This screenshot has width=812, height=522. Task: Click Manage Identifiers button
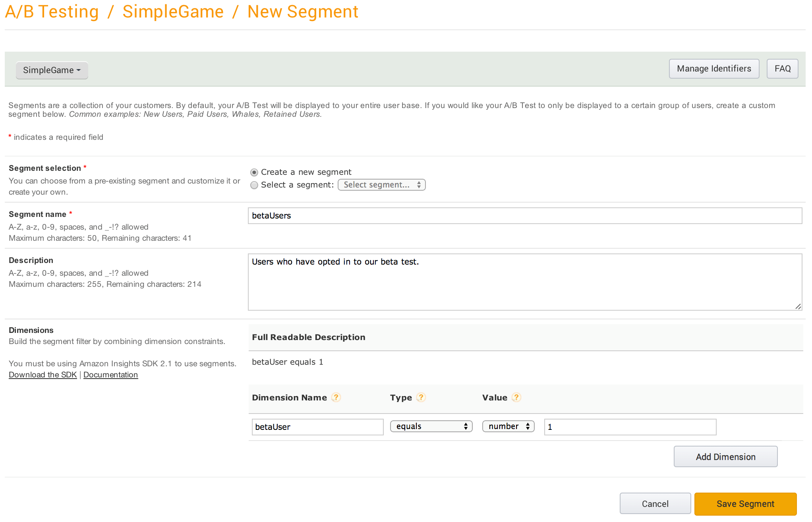(x=713, y=69)
